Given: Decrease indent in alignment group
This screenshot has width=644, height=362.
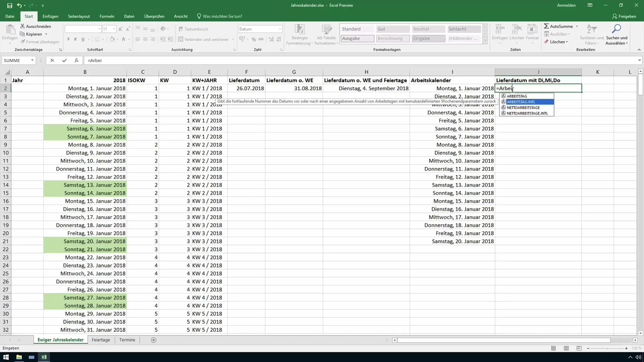Looking at the screenshot, I should tap(163, 39).
